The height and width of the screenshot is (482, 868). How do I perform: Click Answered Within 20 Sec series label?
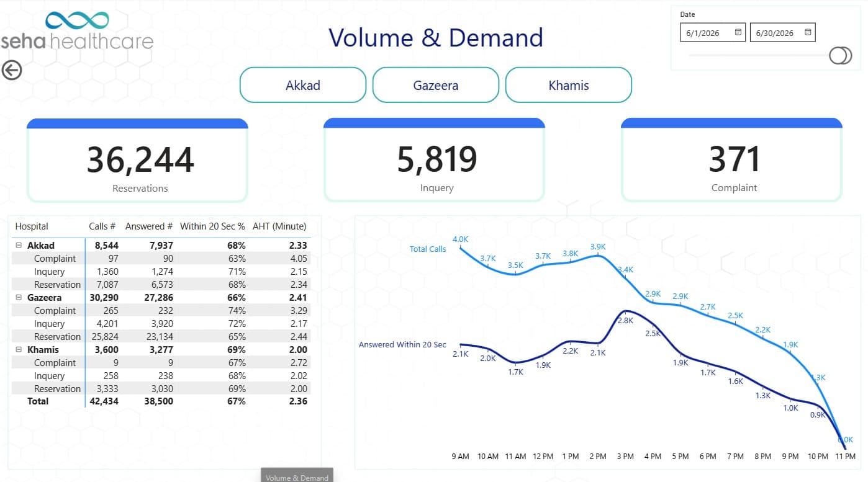click(x=402, y=344)
